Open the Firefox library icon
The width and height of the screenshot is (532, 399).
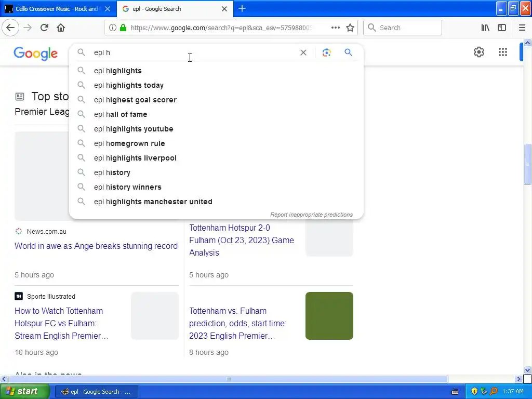pos(485,28)
